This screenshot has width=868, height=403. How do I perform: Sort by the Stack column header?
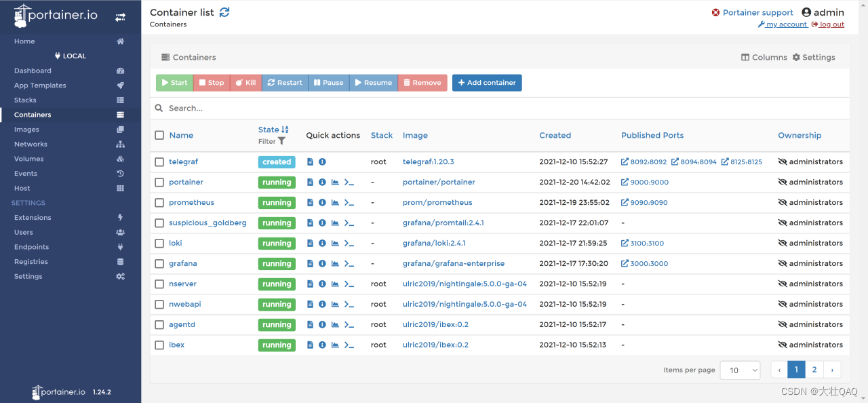point(382,136)
